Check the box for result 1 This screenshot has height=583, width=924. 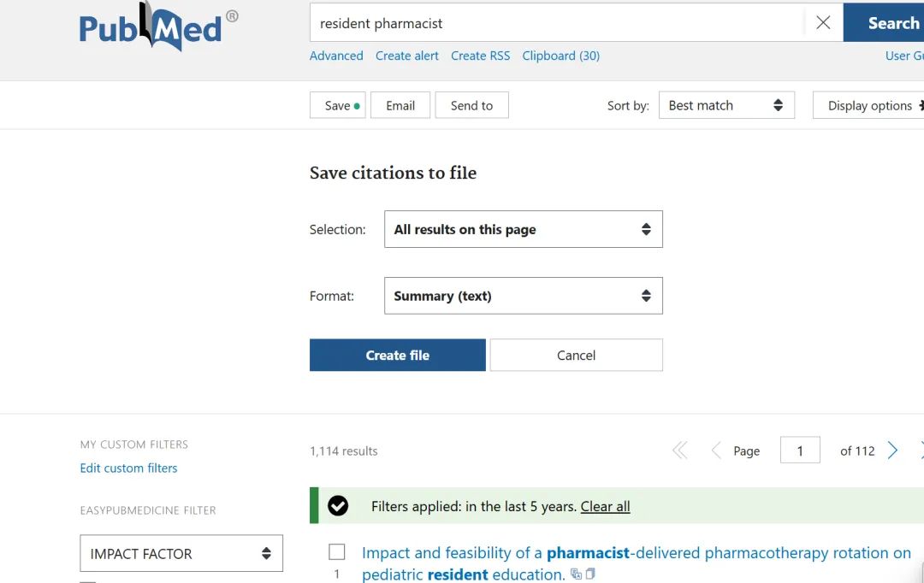coord(337,552)
